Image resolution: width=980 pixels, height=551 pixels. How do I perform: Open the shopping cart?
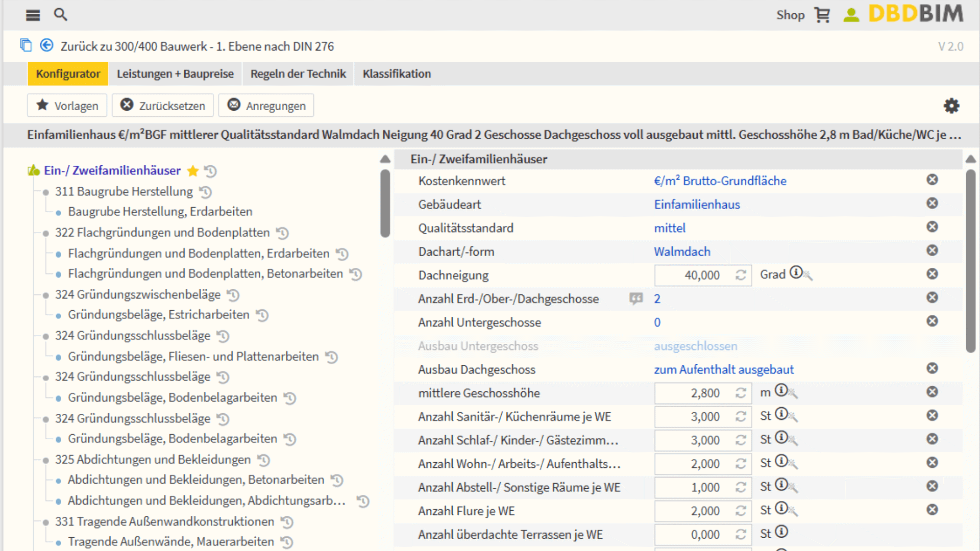(822, 15)
